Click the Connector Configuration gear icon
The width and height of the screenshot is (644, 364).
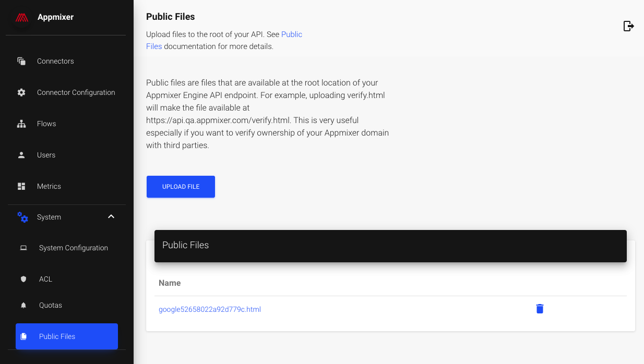21,92
